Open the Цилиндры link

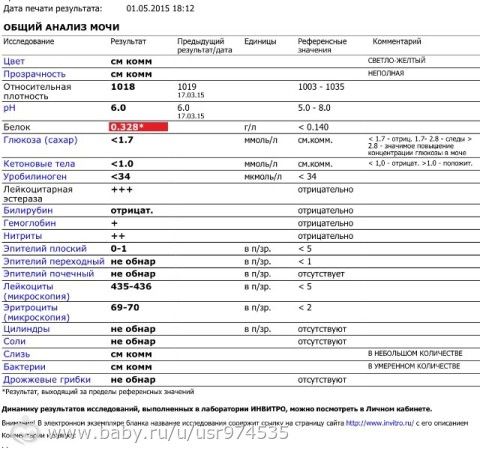point(26,329)
